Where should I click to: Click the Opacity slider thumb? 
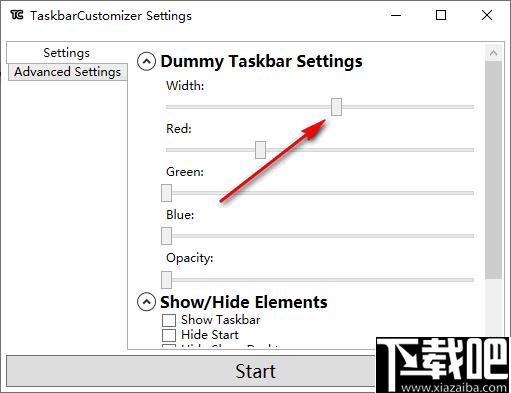click(166, 279)
